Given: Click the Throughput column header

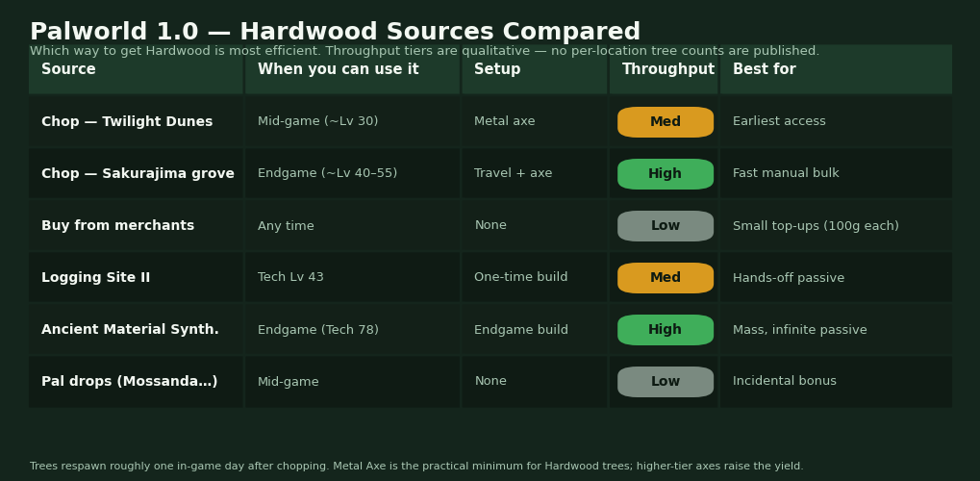Looking at the screenshot, I should point(664,69).
